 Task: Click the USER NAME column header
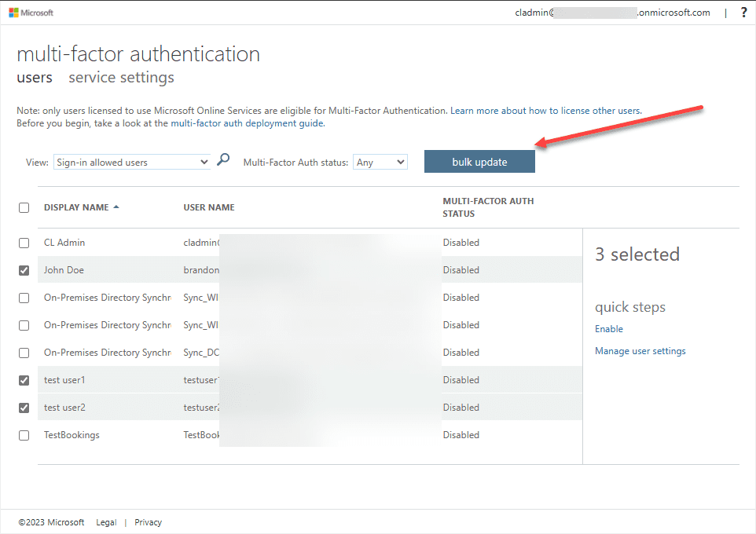[209, 207]
